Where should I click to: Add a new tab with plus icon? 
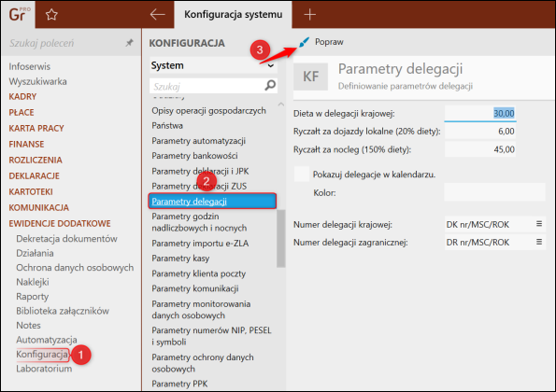click(309, 15)
